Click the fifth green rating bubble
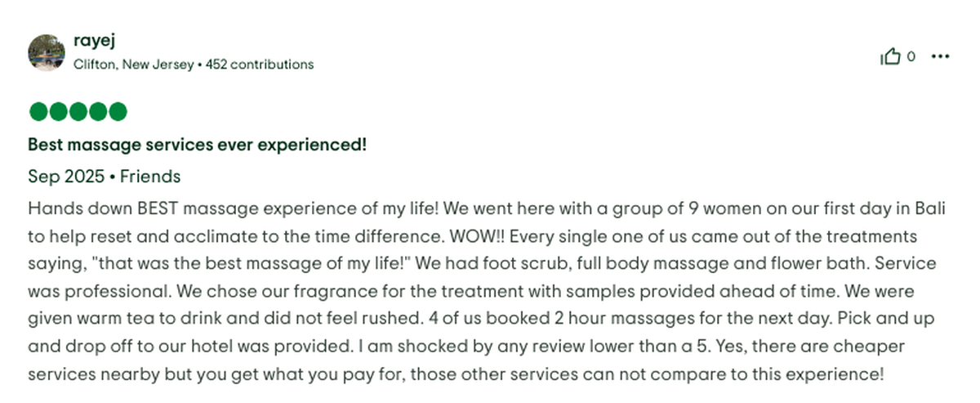This screenshot has height=403, width=980. (118, 111)
